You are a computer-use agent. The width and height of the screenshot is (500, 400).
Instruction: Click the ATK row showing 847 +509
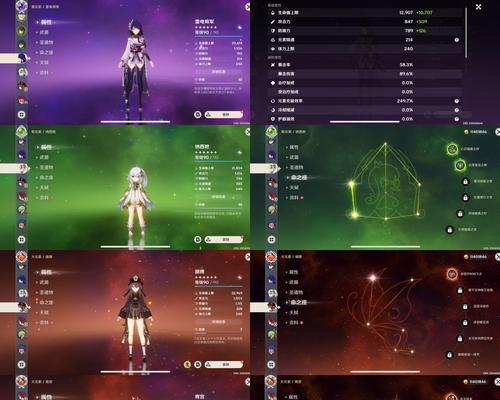click(365, 22)
